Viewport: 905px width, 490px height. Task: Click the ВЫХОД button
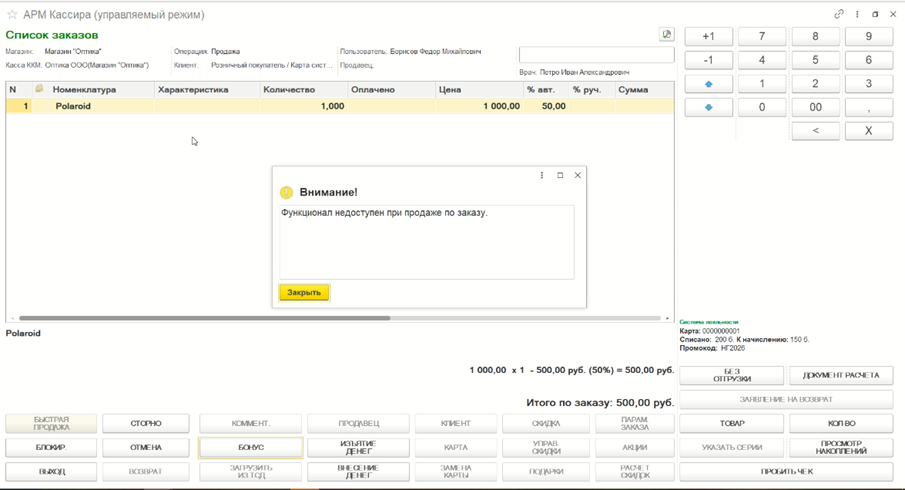pyautogui.click(x=51, y=472)
